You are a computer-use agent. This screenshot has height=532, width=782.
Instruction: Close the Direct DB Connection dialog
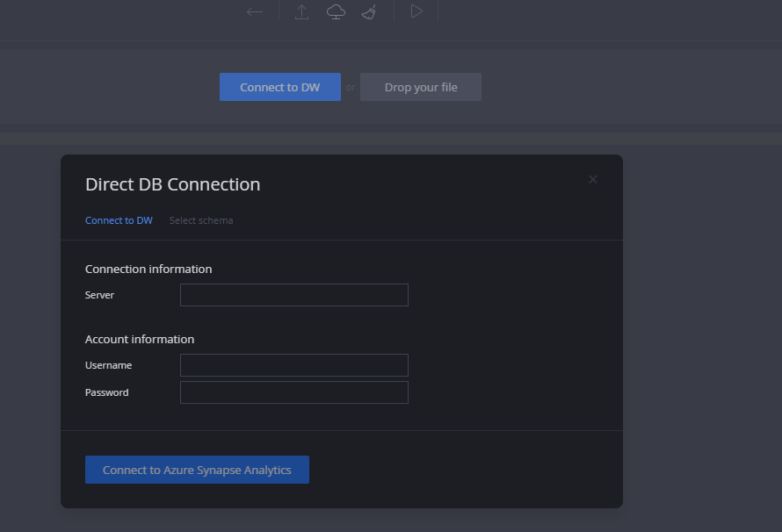pos(593,179)
